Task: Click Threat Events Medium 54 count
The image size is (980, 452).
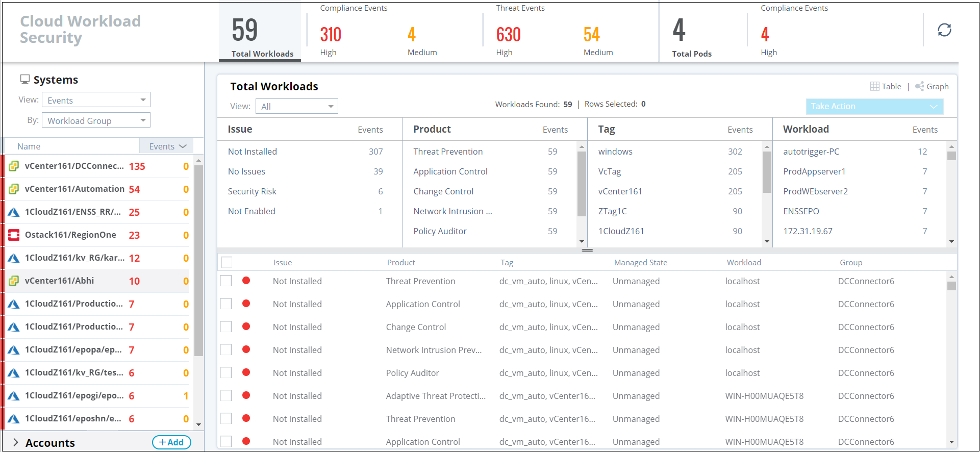Action: tap(592, 34)
